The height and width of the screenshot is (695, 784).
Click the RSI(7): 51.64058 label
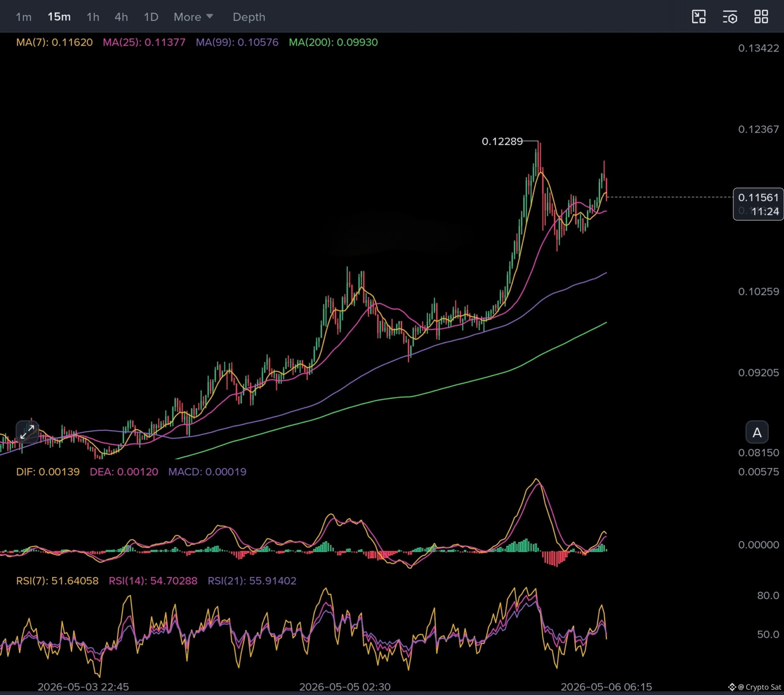click(x=57, y=581)
